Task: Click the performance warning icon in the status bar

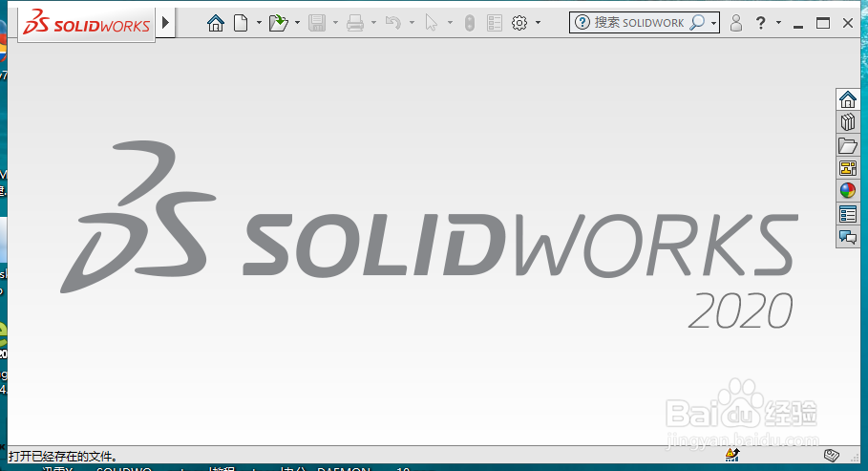Action: click(x=732, y=455)
